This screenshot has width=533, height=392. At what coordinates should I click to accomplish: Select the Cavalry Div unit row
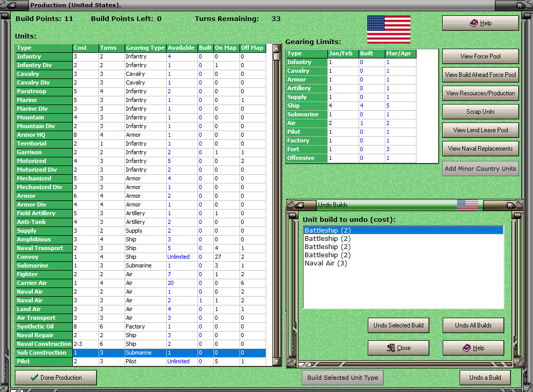click(141, 82)
